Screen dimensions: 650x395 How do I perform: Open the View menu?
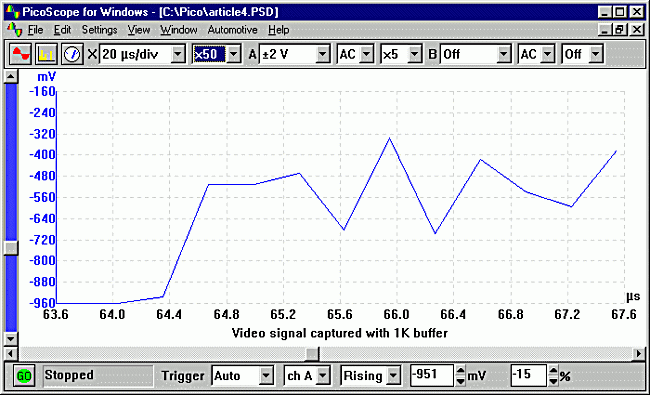pos(138,30)
